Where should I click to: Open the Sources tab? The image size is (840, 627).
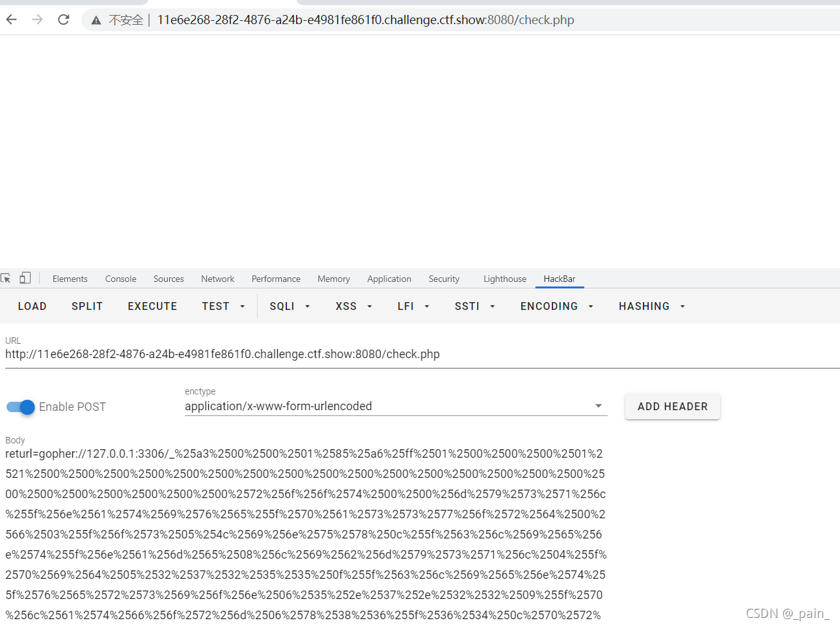[169, 279]
